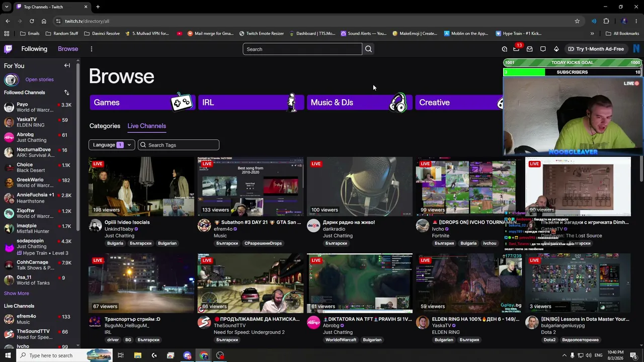
Task: Switch to the Categories tab
Action: [x=105, y=126]
